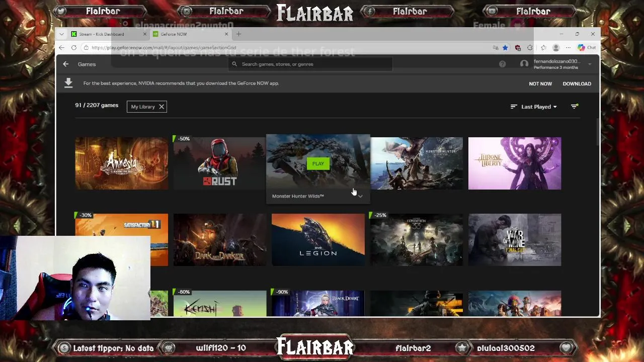
Task: Click the heart icon beside pluiaa1300502
Action: pos(567,348)
